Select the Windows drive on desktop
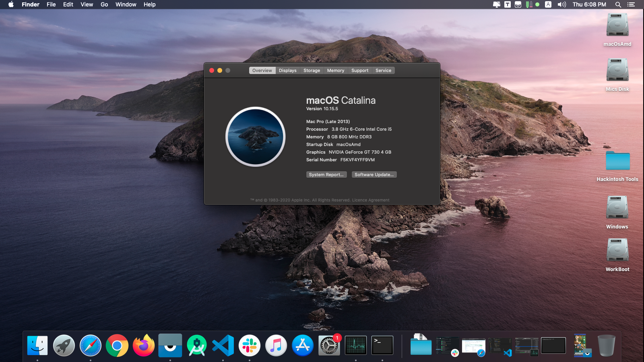Image resolution: width=644 pixels, height=362 pixels. tap(617, 208)
